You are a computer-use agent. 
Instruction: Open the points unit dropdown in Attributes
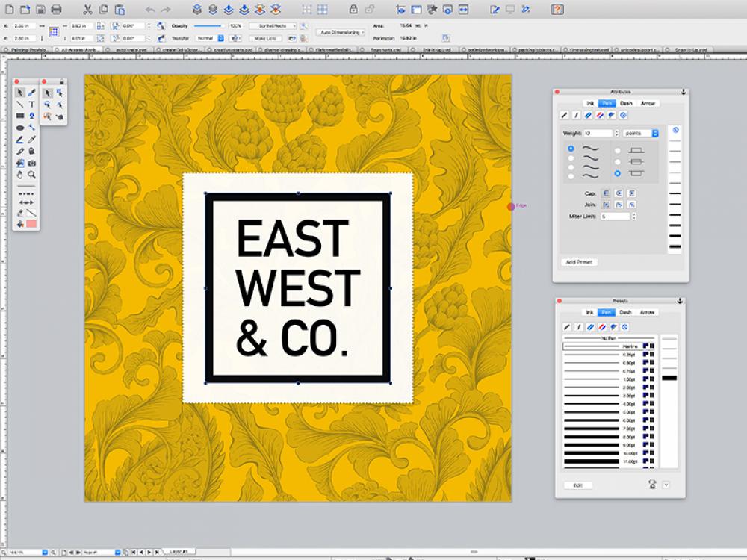640,134
